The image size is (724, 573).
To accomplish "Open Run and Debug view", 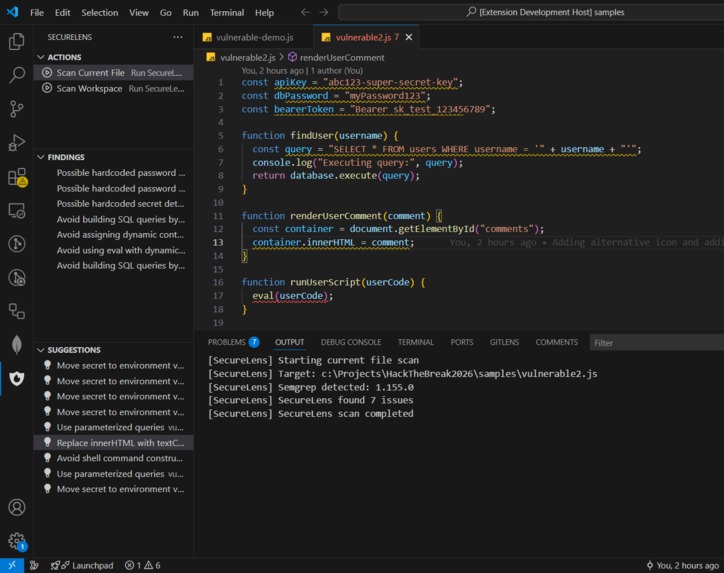I will [17, 143].
